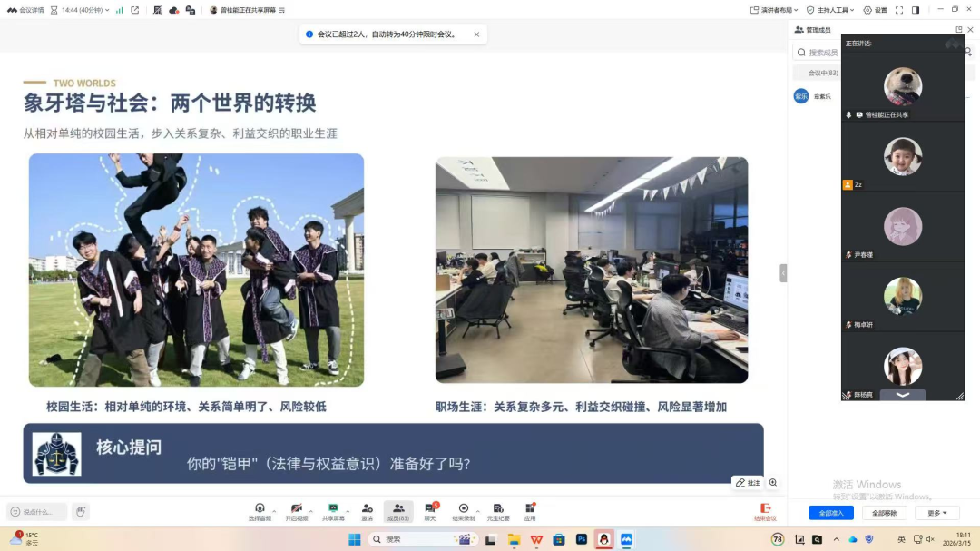This screenshot has width=980, height=551.
Task: Open 设置 settings in the top bar
Action: tap(875, 10)
